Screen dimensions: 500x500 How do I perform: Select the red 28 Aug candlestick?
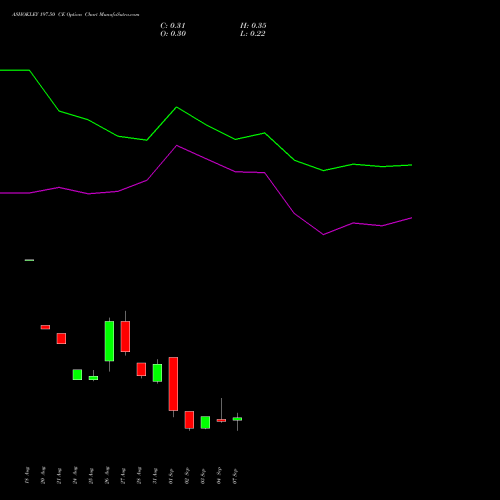coord(141,369)
